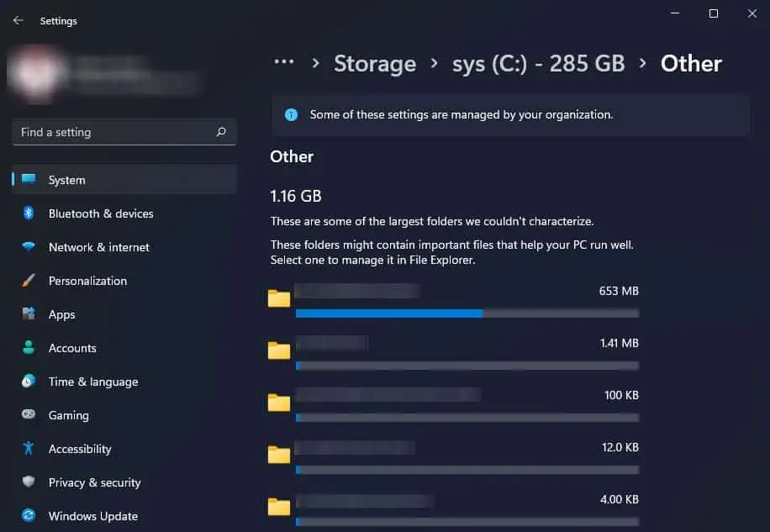The height and width of the screenshot is (532, 770).
Task: Maximize the Settings window
Action: (714, 13)
